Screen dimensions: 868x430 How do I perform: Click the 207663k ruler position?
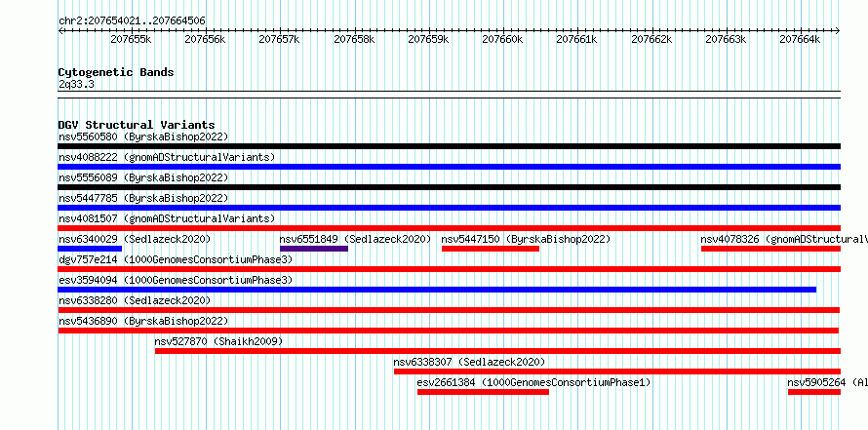(x=726, y=39)
